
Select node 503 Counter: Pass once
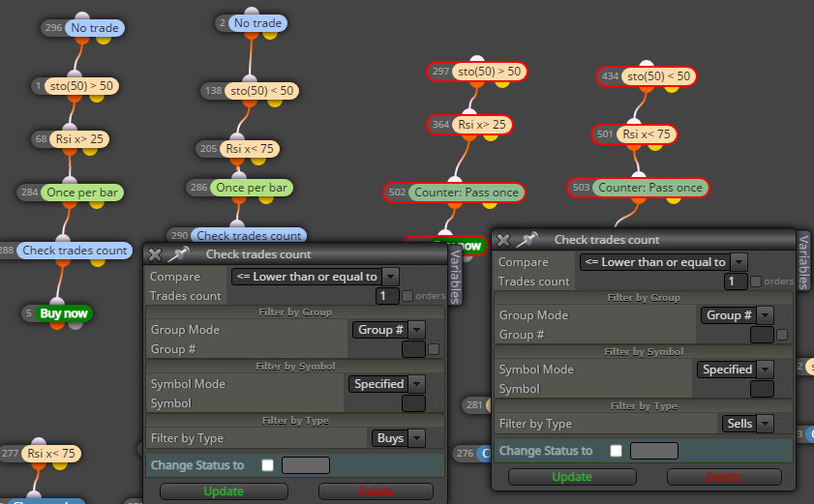[x=638, y=188]
